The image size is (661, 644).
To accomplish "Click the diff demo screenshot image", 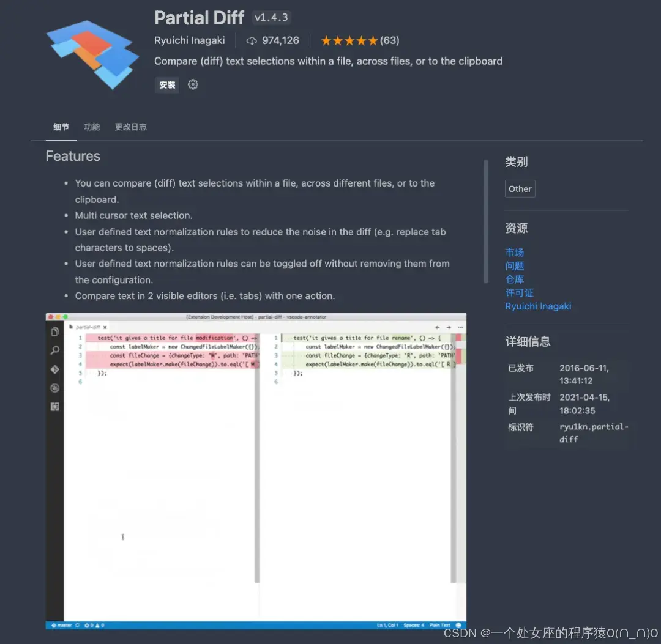I will click(256, 471).
